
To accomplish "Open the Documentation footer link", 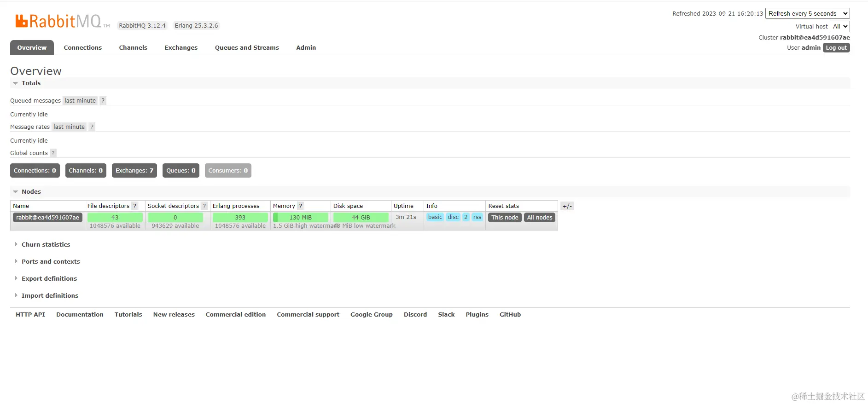I will coord(80,315).
